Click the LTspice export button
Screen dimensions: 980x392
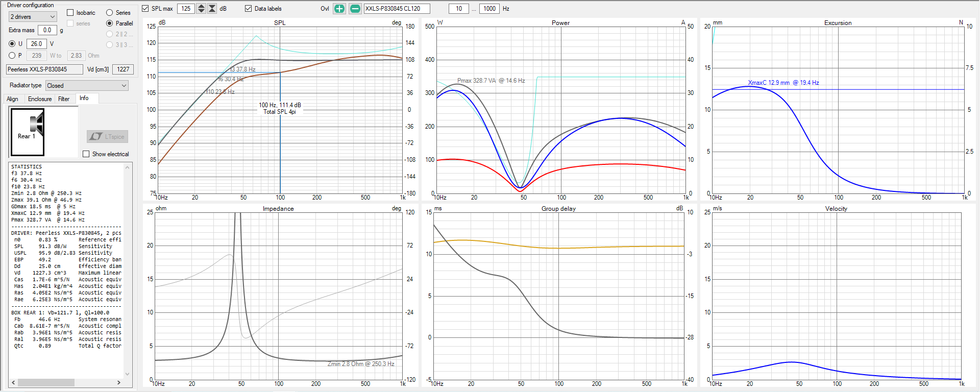pyautogui.click(x=107, y=136)
